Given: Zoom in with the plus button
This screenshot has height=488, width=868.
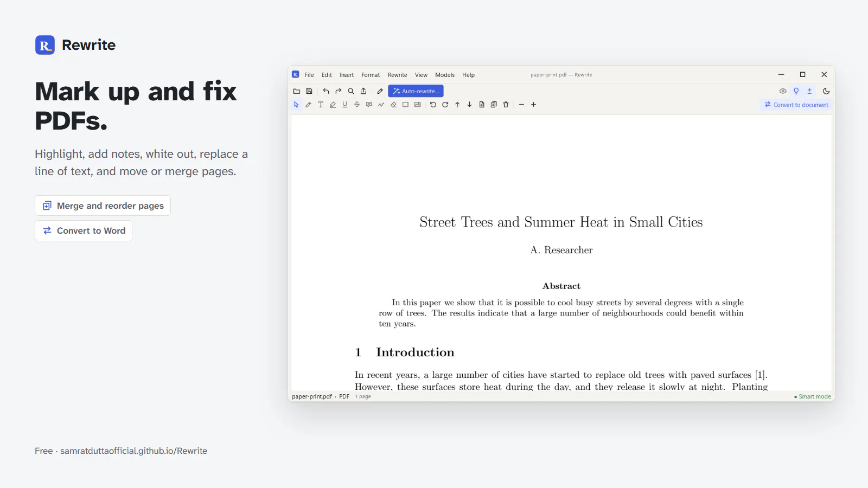Looking at the screenshot, I should [534, 105].
